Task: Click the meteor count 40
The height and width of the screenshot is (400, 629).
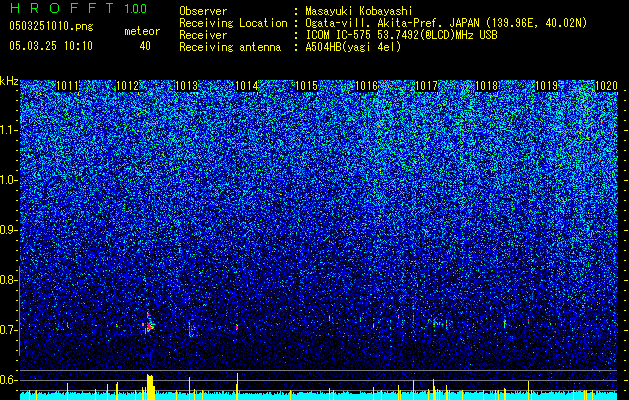Action: click(x=145, y=46)
